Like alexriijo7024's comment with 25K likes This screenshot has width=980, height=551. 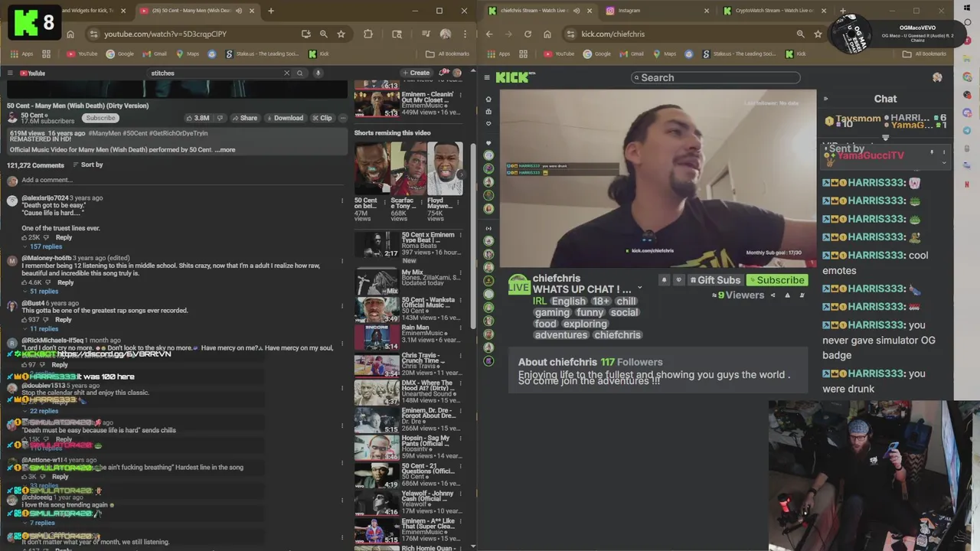click(x=25, y=237)
